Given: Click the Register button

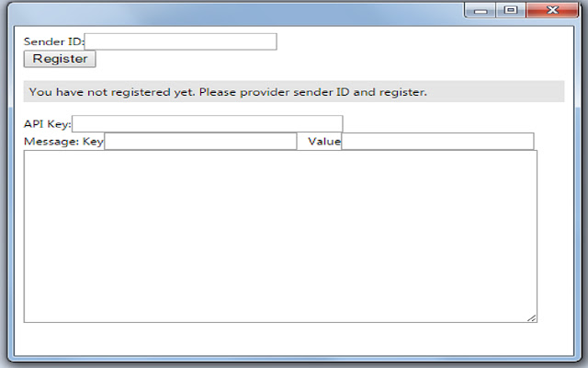Looking at the screenshot, I should [x=60, y=59].
